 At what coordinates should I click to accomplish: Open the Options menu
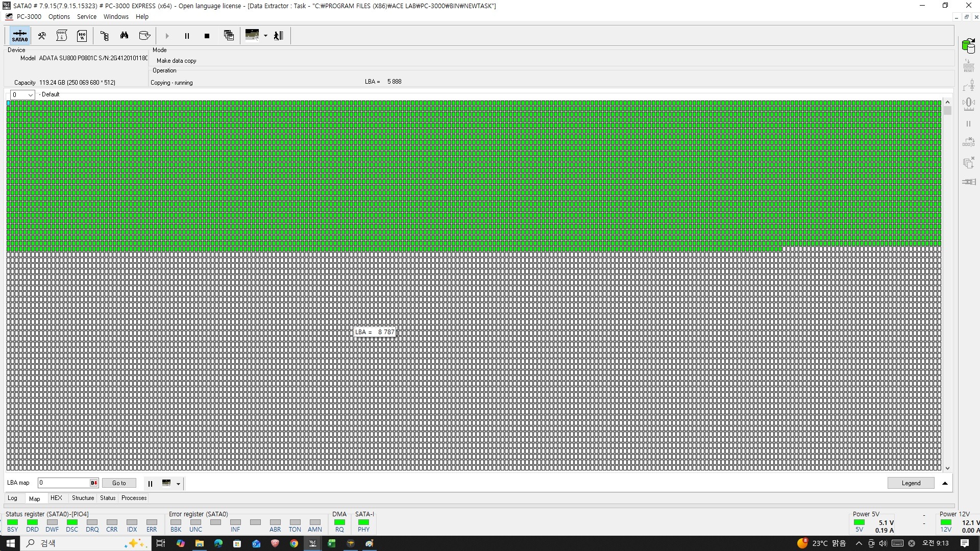tap(59, 17)
